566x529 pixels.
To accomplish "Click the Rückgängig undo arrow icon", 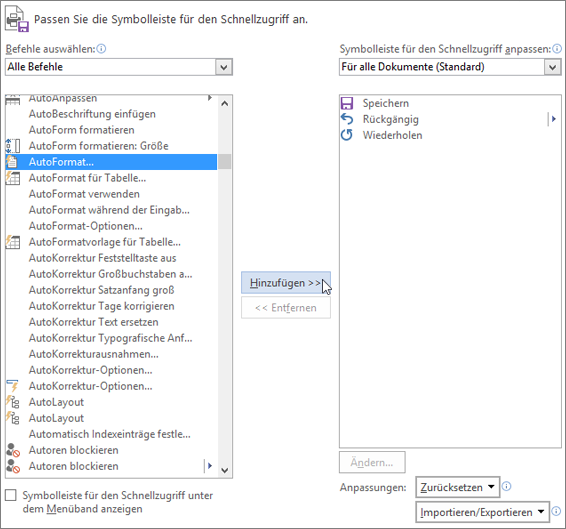I will [x=347, y=119].
